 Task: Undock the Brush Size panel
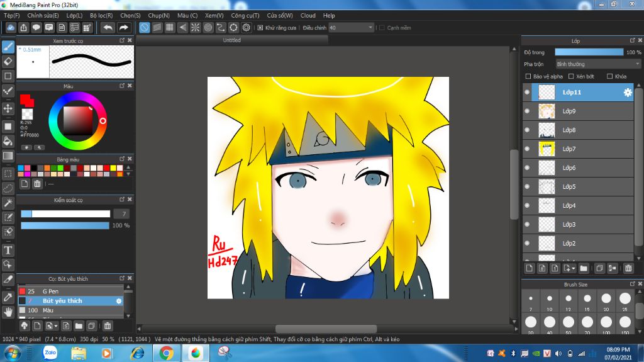pyautogui.click(x=633, y=284)
